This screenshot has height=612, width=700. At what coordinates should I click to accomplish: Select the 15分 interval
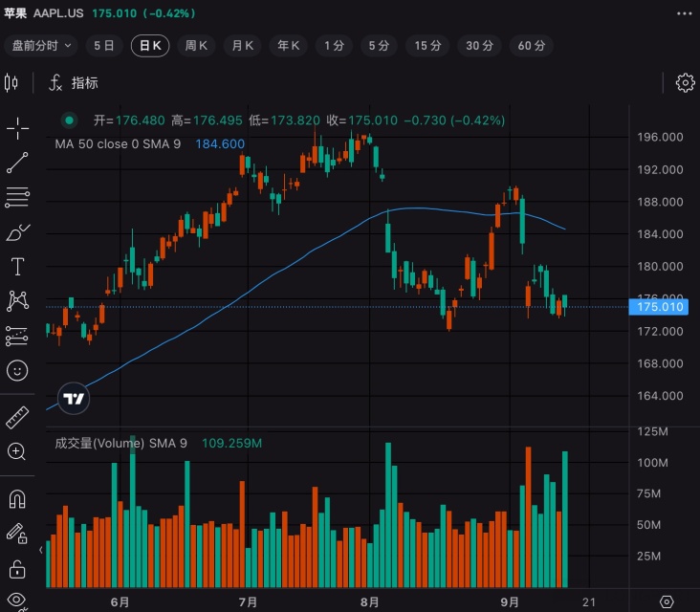(427, 46)
